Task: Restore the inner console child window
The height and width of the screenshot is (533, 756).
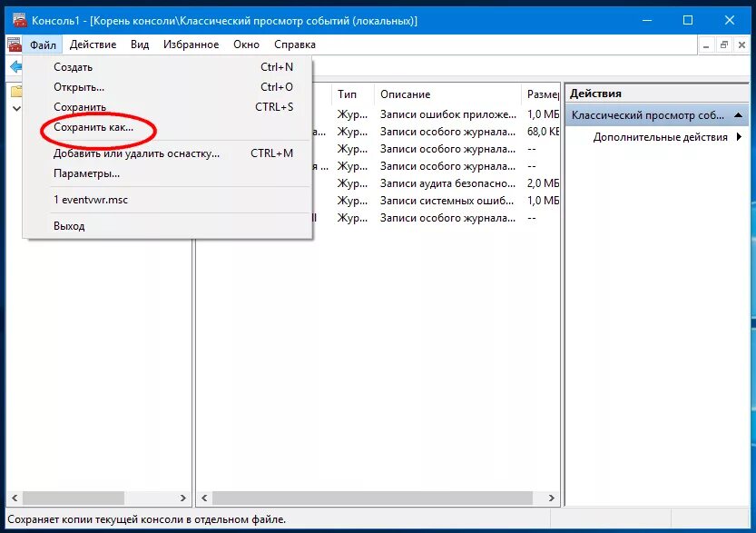Action: pos(723,45)
